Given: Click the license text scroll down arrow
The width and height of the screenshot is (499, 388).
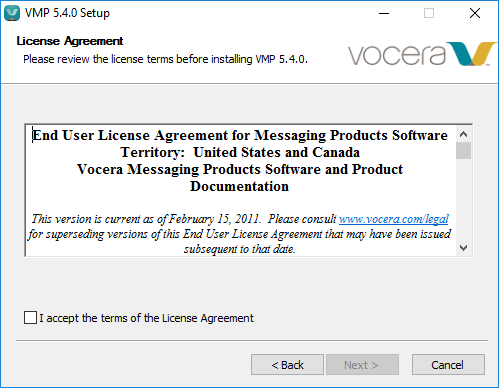Looking at the screenshot, I should (463, 248).
